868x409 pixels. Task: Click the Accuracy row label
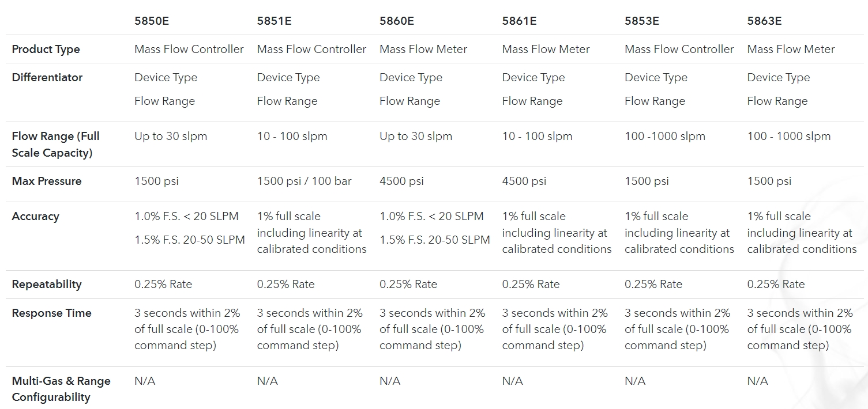coord(35,217)
